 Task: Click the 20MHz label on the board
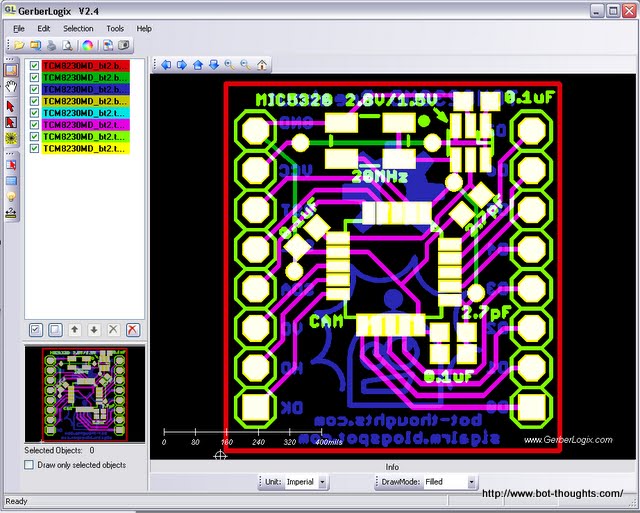(380, 176)
